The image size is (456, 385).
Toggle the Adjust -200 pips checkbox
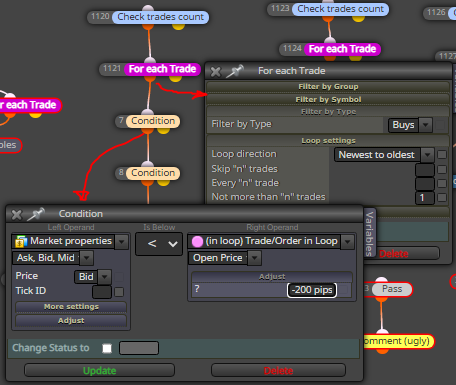coord(344,290)
